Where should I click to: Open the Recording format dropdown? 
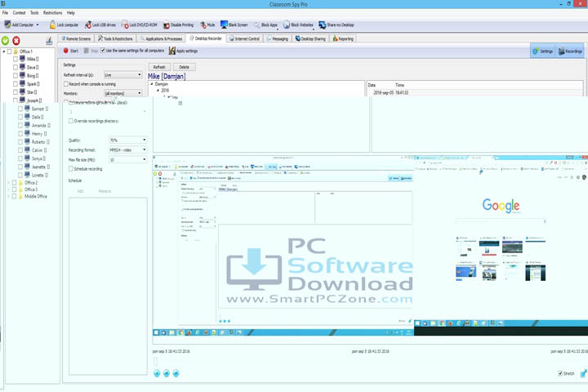tap(128, 149)
